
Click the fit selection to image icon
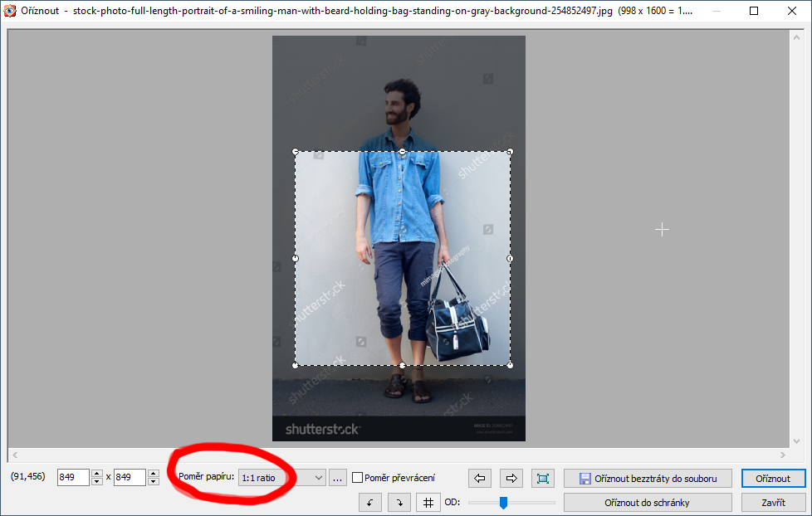pyautogui.click(x=543, y=478)
